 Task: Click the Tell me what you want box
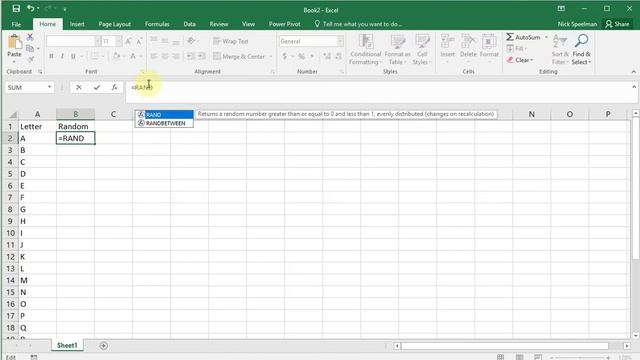coord(358,24)
